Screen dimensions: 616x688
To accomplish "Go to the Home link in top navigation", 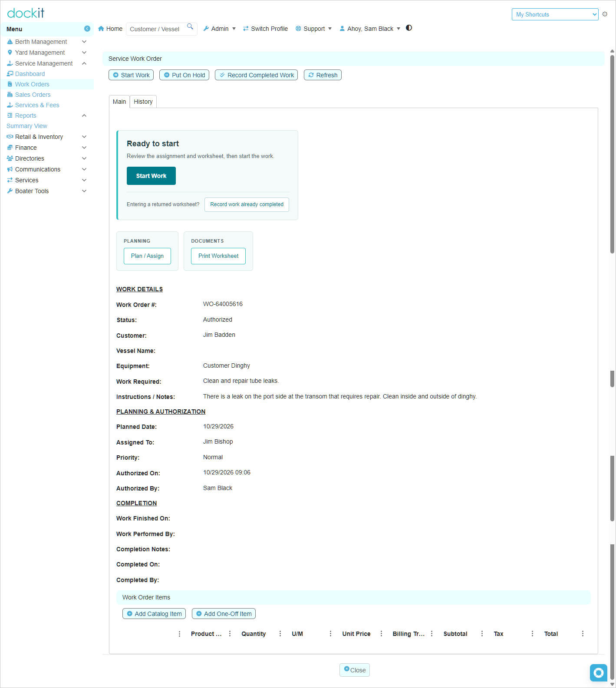I will 110,29.
